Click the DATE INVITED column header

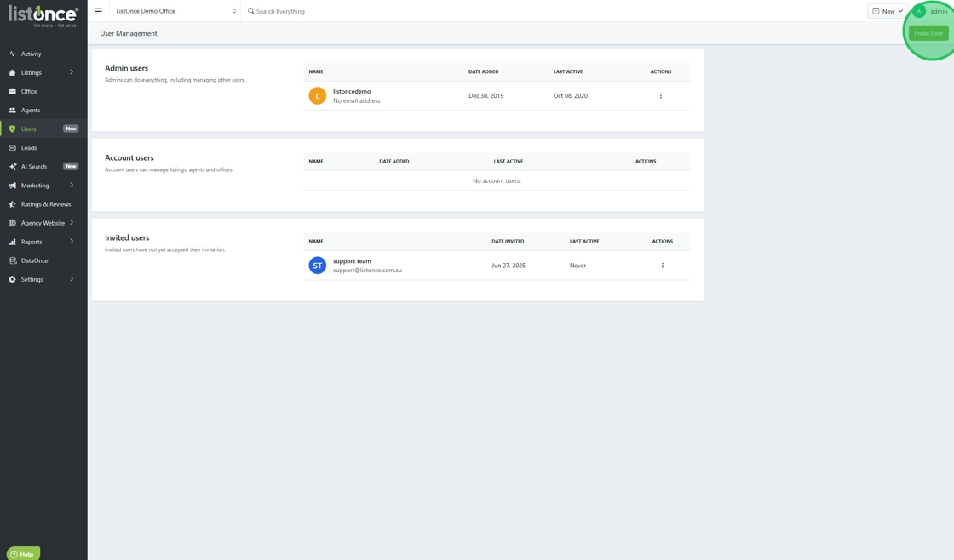[x=508, y=242]
